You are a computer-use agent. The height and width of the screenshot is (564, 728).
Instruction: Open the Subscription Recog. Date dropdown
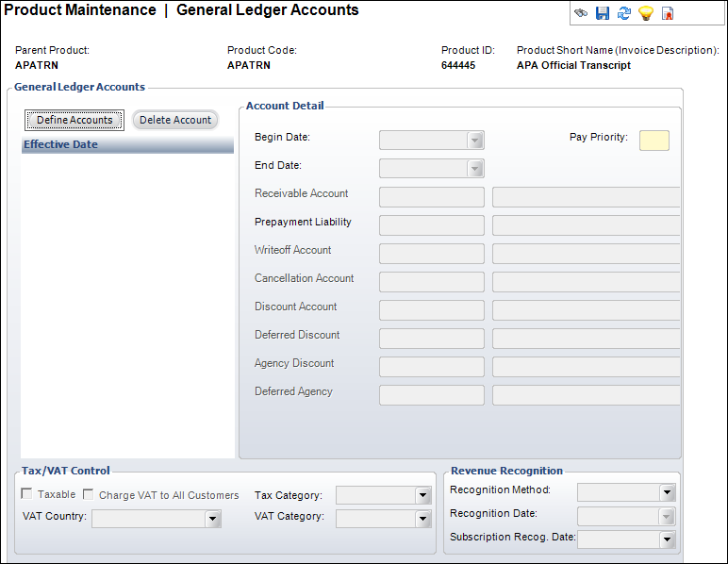click(668, 539)
